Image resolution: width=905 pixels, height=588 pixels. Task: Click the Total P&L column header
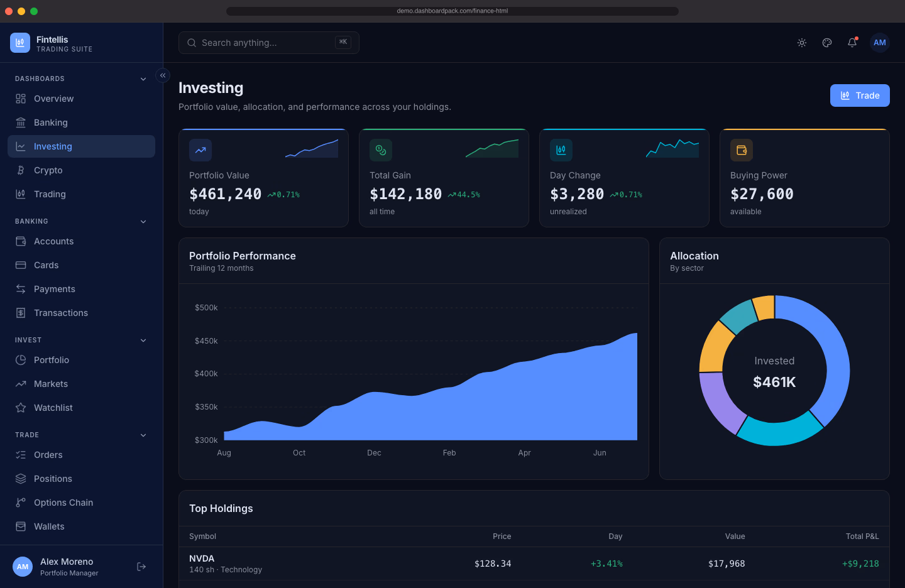point(862,536)
